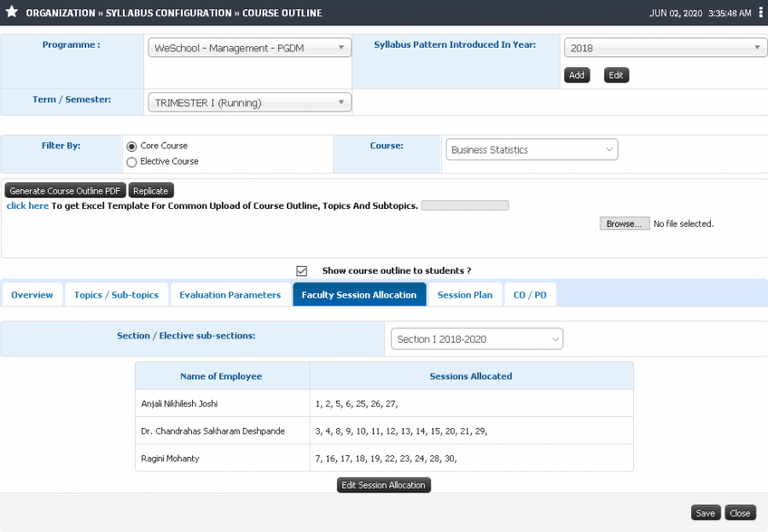Click the Browse file button
The height and width of the screenshot is (532, 768).
coord(625,223)
